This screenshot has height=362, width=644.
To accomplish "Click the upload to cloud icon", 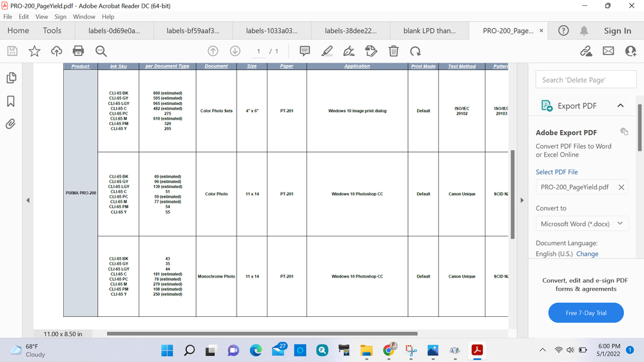I will click(x=56, y=52).
